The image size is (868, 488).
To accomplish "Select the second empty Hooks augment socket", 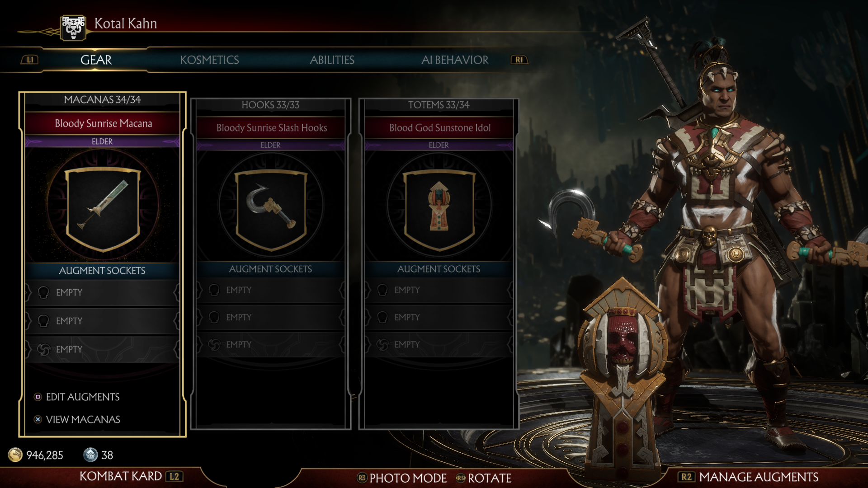I will coord(271,317).
